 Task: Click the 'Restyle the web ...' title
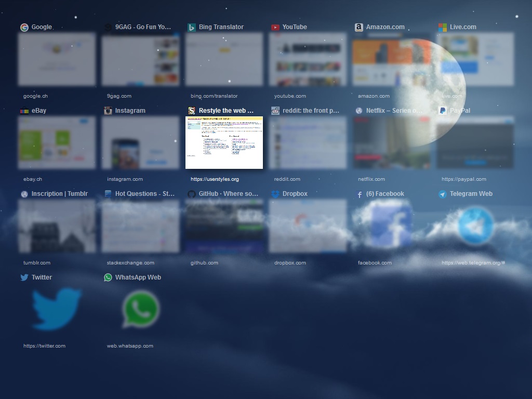tap(226, 111)
